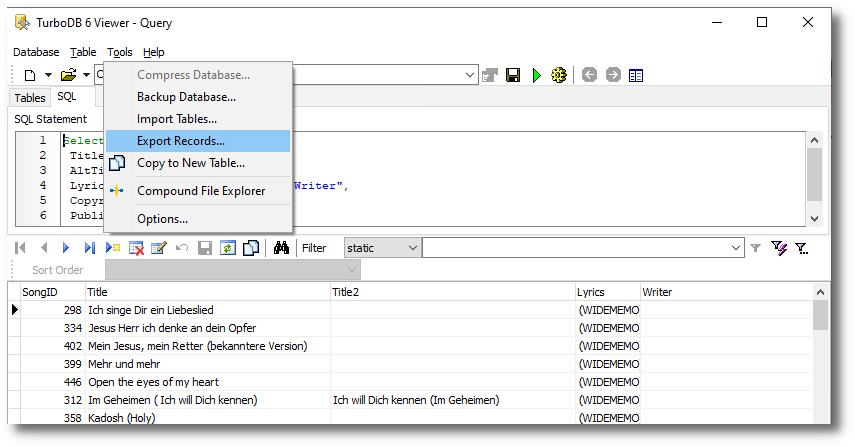Click the copy records icon in the navigator
This screenshot has height=447, width=855.
pyautogui.click(x=251, y=248)
